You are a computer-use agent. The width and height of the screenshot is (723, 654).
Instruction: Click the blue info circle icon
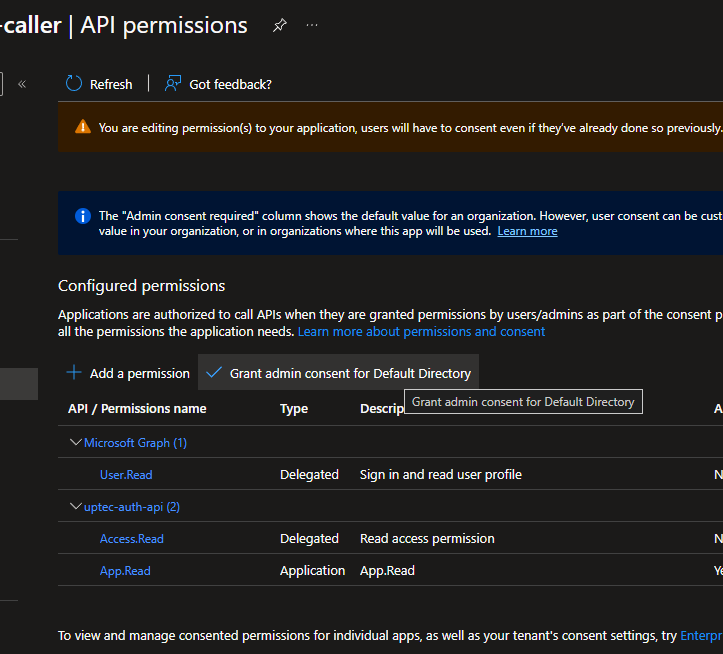(x=83, y=216)
